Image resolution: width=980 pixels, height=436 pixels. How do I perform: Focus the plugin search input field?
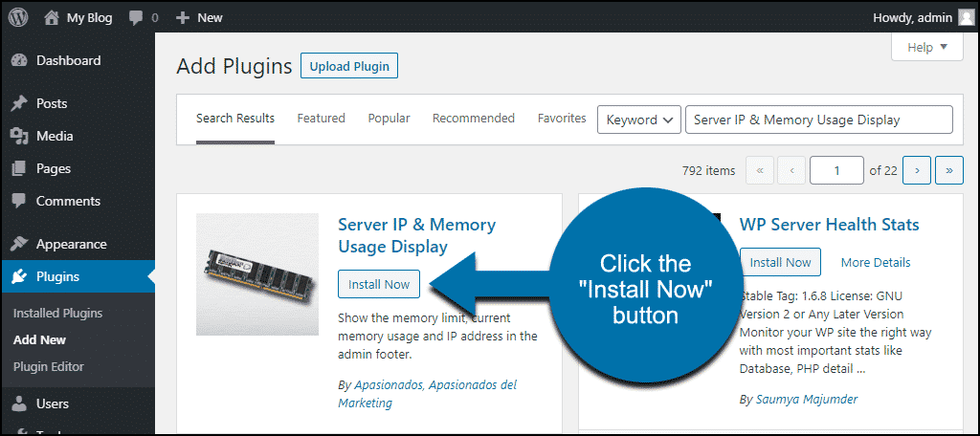click(819, 120)
